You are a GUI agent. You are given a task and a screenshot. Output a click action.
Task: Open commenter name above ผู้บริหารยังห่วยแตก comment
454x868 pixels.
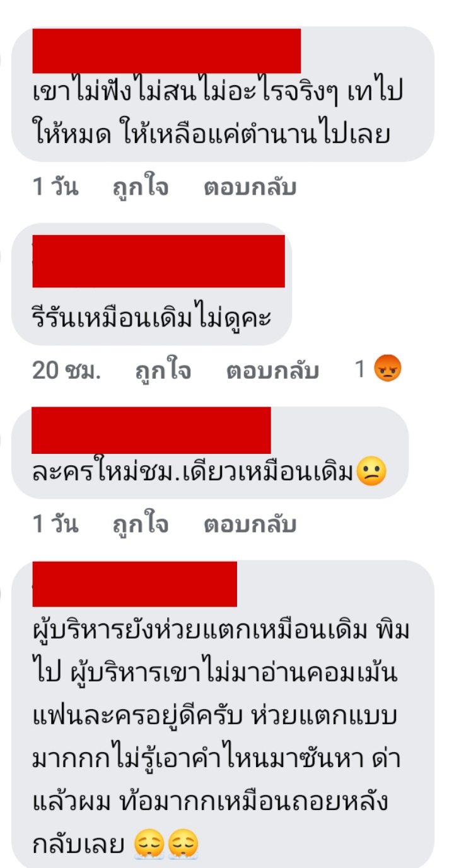[134, 584]
